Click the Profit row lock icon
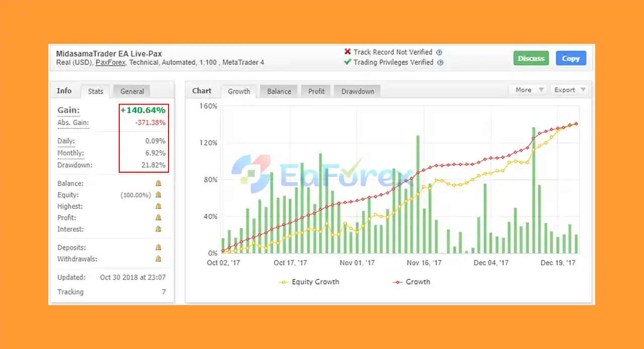Image resolution: width=644 pixels, height=349 pixels. tap(158, 218)
